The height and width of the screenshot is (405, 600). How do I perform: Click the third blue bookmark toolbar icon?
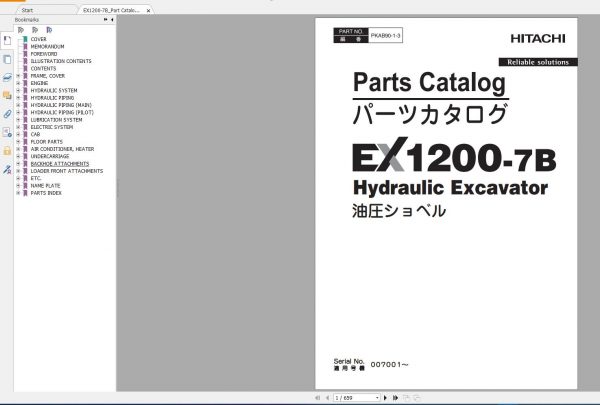[49, 30]
